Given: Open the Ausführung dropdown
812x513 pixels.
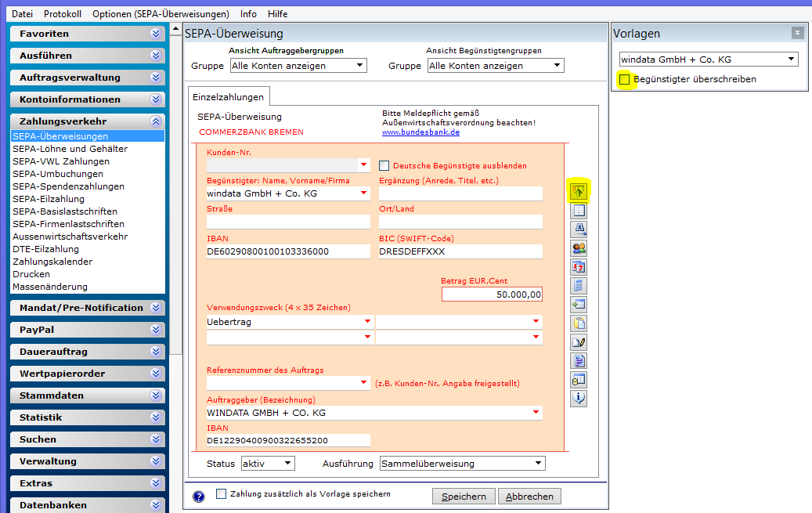Looking at the screenshot, I should tap(463, 463).
